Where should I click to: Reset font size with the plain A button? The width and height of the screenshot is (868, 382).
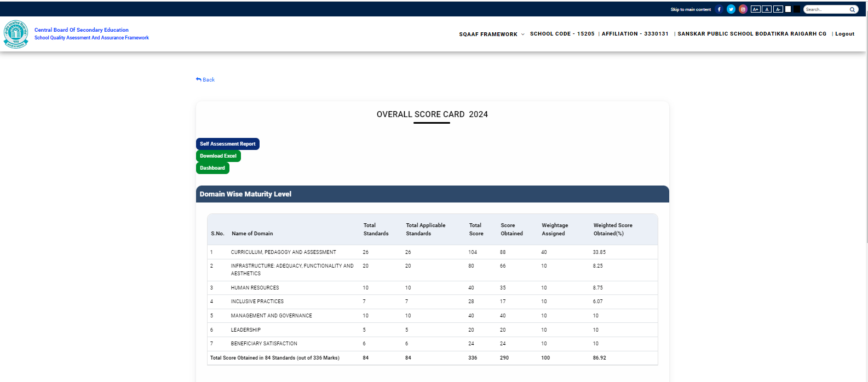[x=767, y=9]
